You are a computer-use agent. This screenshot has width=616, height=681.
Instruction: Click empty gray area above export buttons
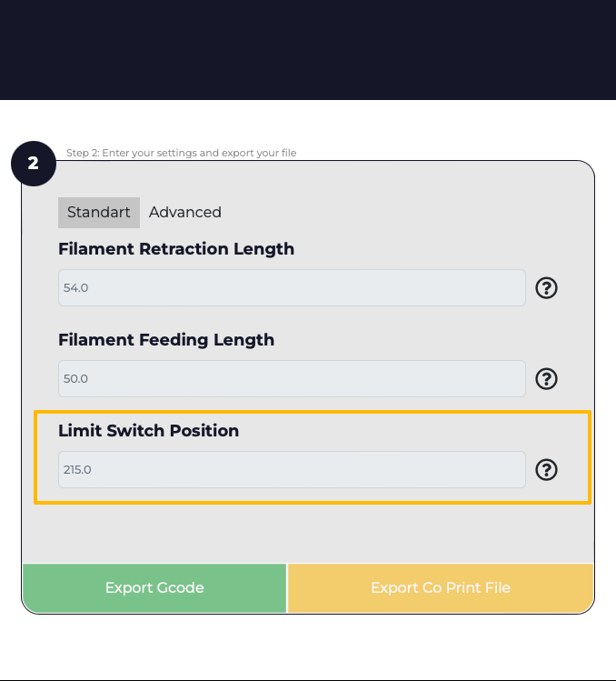click(x=308, y=535)
